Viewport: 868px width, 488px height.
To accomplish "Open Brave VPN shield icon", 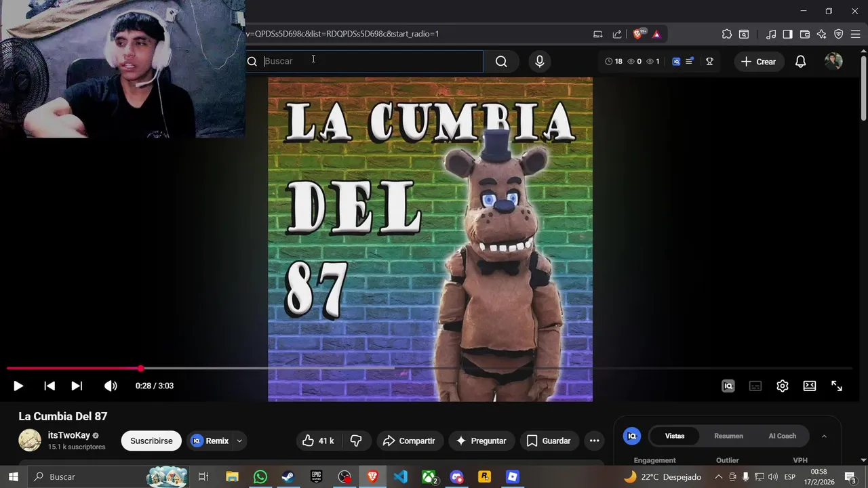I will [x=839, y=34].
